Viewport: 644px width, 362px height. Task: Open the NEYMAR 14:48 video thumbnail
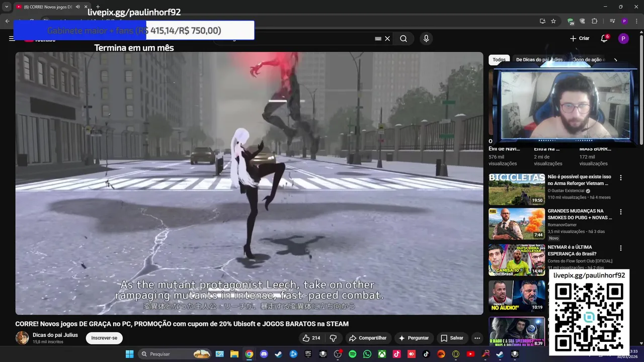pyautogui.click(x=517, y=260)
